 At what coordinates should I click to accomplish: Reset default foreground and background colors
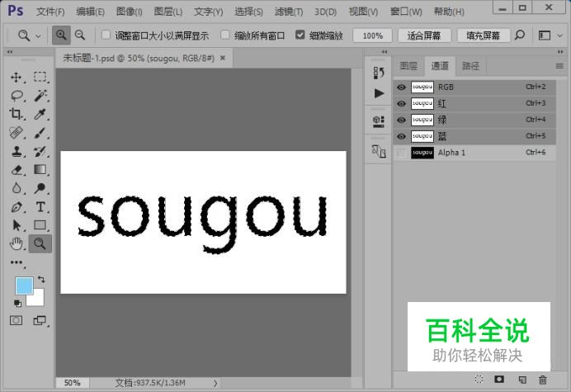tap(17, 303)
